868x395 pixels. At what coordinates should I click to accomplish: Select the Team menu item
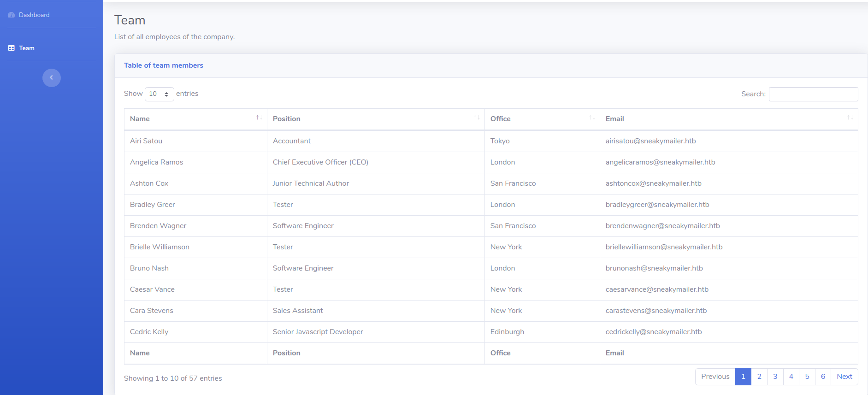pyautogui.click(x=27, y=48)
